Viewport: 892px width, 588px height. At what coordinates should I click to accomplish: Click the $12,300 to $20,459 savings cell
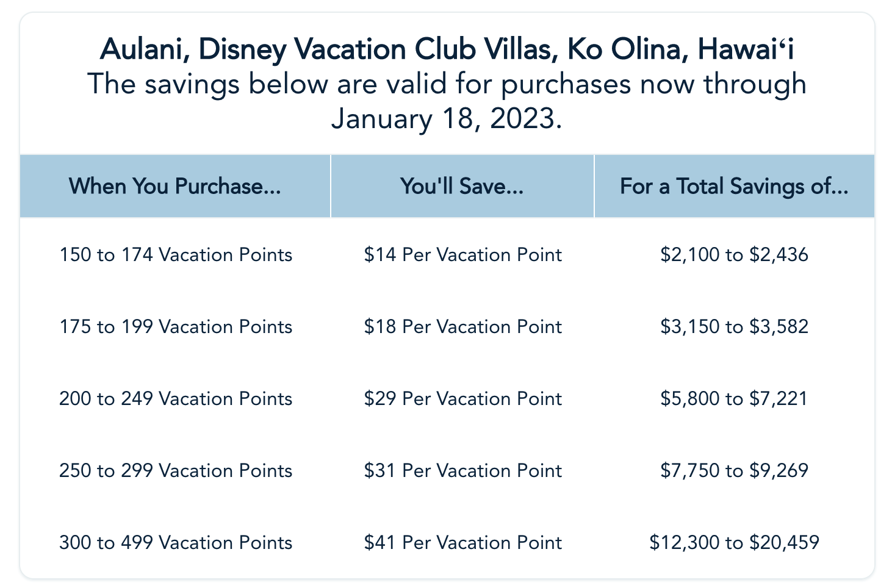click(734, 542)
